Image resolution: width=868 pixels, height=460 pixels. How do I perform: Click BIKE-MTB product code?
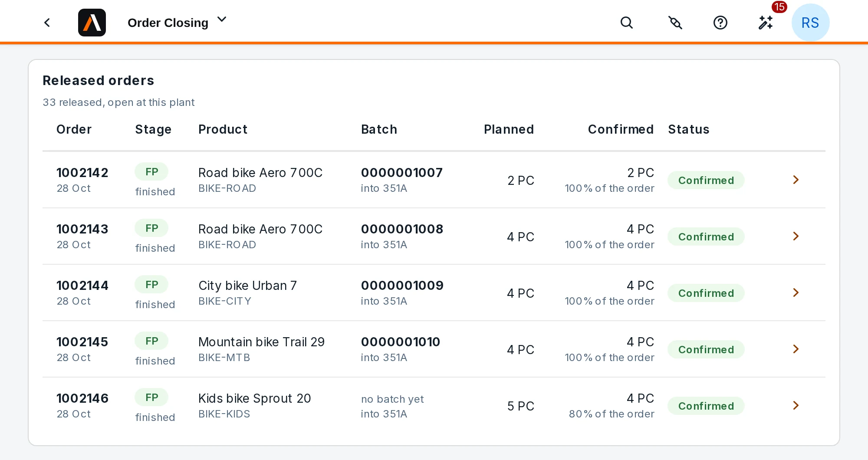tap(224, 358)
